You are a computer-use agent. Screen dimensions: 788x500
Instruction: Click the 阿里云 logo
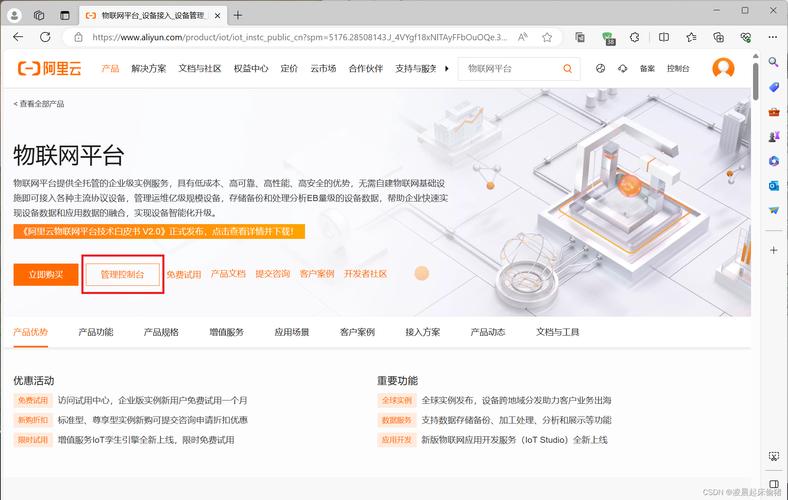click(49, 68)
